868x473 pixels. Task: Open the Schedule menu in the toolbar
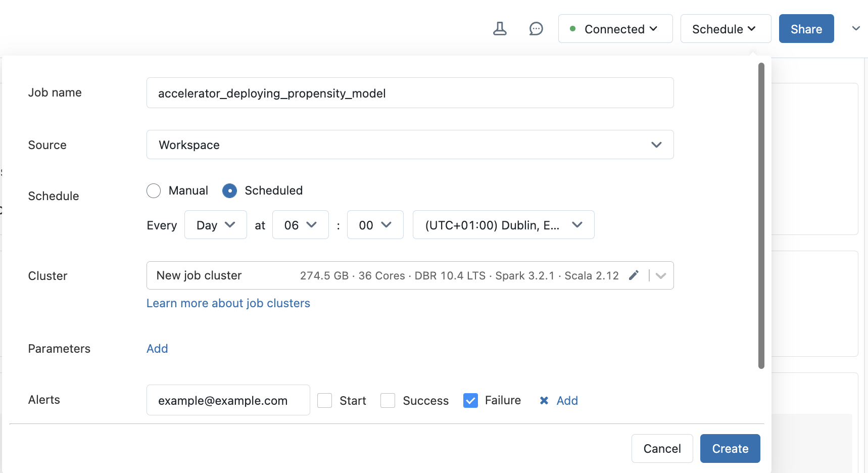(725, 29)
